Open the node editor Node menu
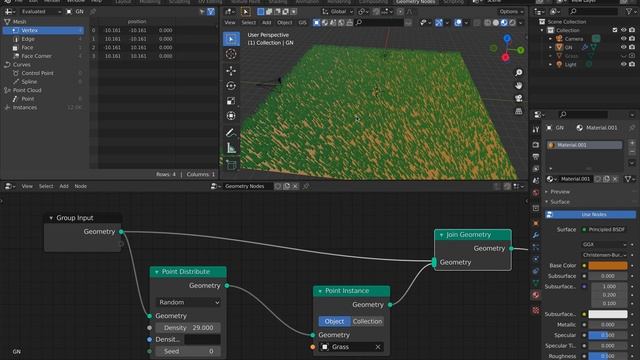Screen dimensions: 640x360 pyautogui.click(x=80, y=186)
